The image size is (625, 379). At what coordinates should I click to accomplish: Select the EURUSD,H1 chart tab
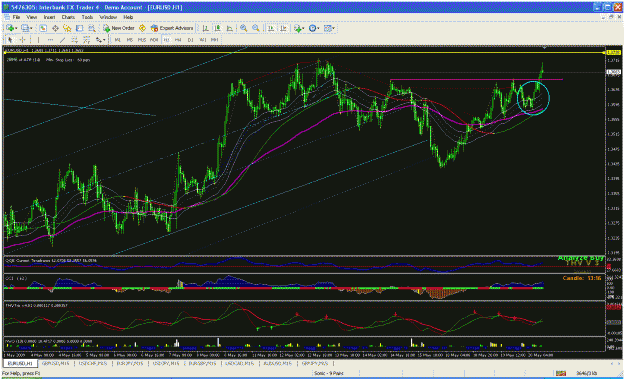tap(20, 363)
